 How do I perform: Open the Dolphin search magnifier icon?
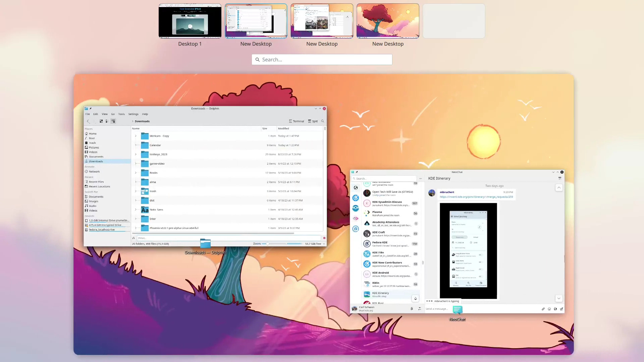click(x=323, y=121)
